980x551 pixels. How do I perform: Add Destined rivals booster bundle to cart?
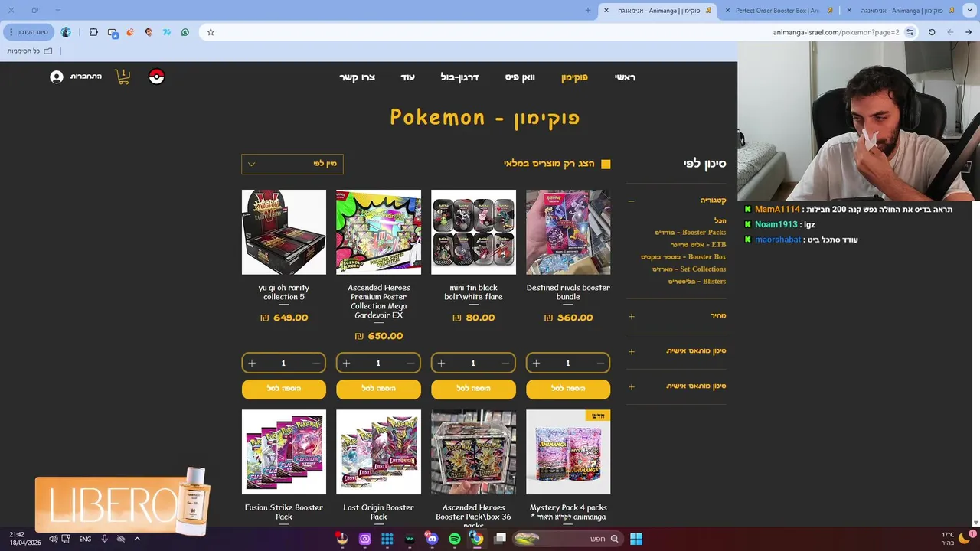(568, 389)
